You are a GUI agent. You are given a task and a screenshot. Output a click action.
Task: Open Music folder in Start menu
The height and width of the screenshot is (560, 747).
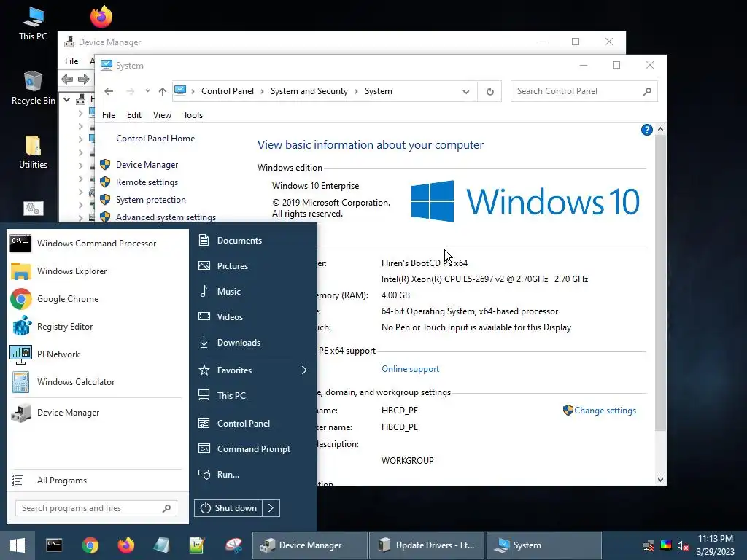(x=252, y=292)
